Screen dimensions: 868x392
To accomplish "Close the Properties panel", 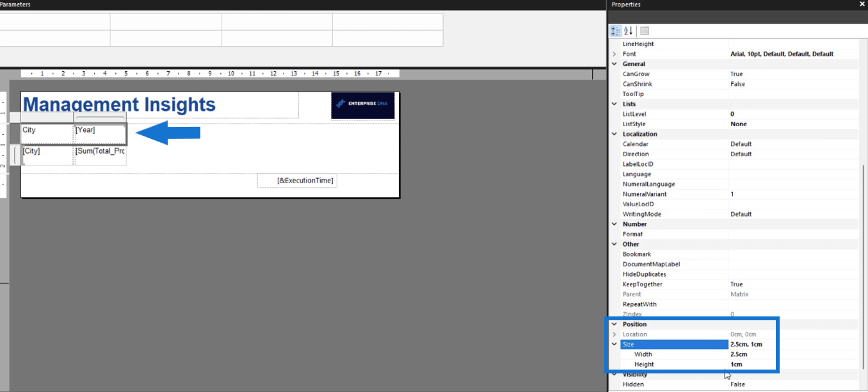I will [862, 4].
